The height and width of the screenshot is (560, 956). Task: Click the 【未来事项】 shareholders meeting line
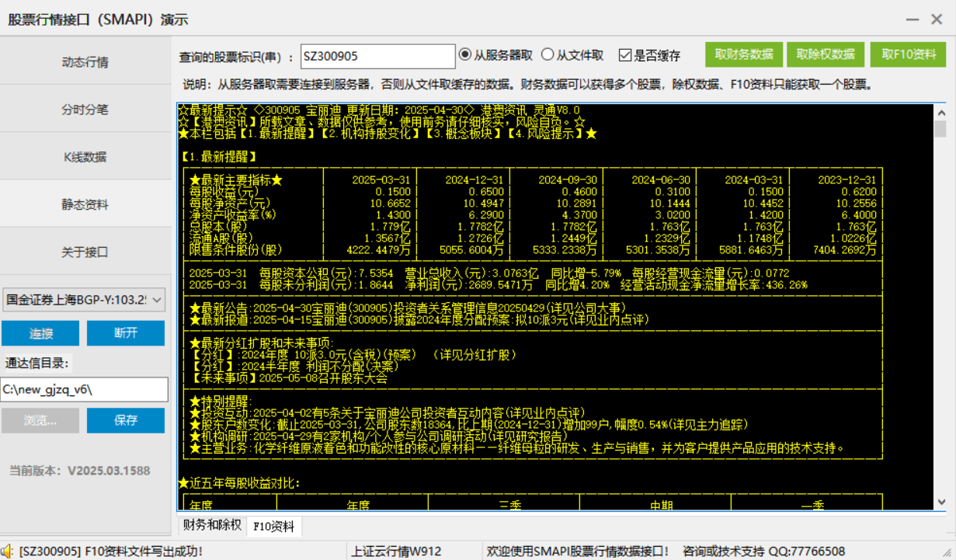288,378
